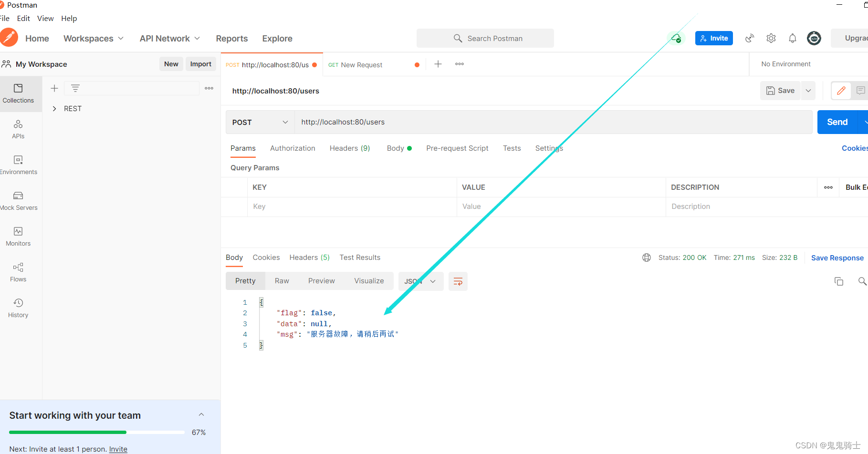The width and height of the screenshot is (868, 454).
Task: Copy the response body with copy icon
Action: click(838, 281)
